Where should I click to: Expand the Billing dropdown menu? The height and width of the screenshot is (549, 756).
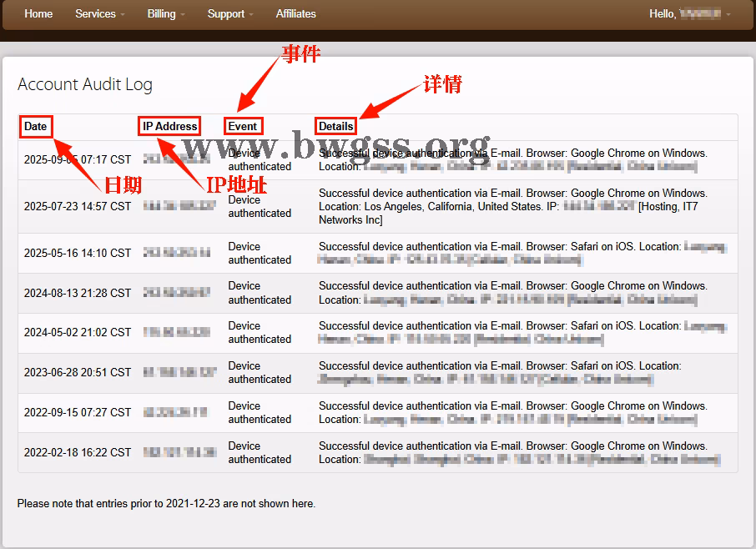tap(165, 13)
